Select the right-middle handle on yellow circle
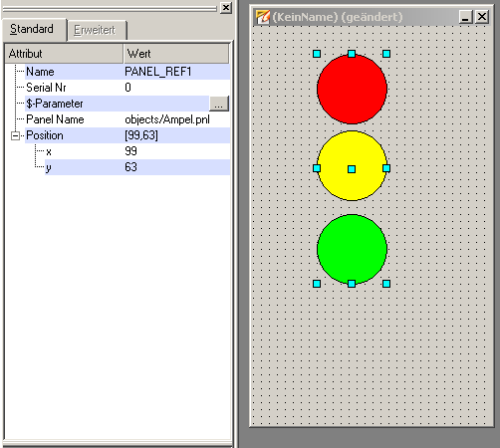This screenshot has height=448, width=500. pyautogui.click(x=386, y=168)
